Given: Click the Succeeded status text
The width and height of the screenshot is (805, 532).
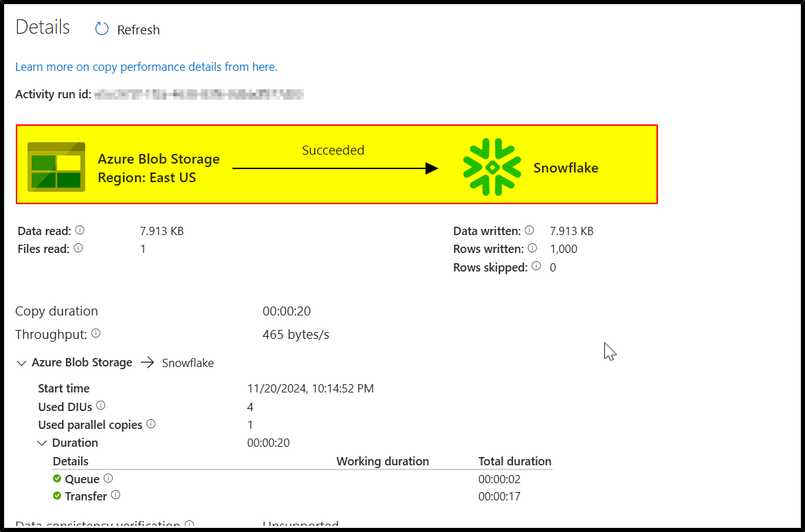Looking at the screenshot, I should (x=333, y=151).
